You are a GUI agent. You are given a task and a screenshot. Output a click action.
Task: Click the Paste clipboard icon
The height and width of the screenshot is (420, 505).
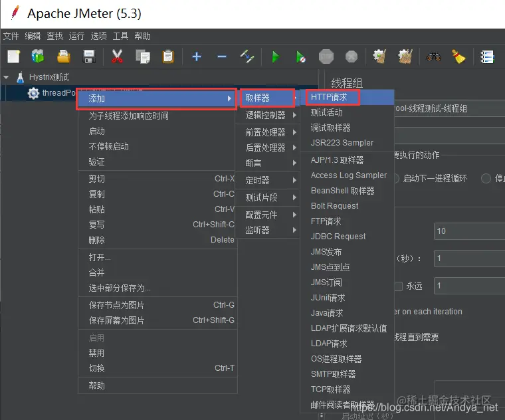click(x=168, y=56)
